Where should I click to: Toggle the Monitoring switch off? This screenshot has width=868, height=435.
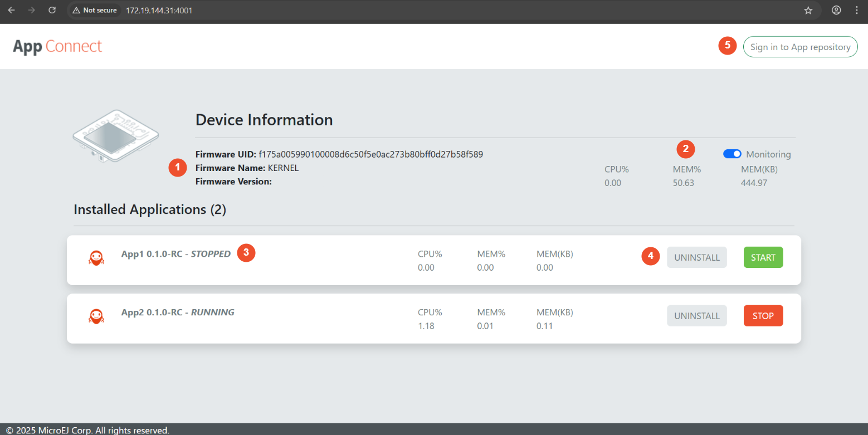[732, 154]
